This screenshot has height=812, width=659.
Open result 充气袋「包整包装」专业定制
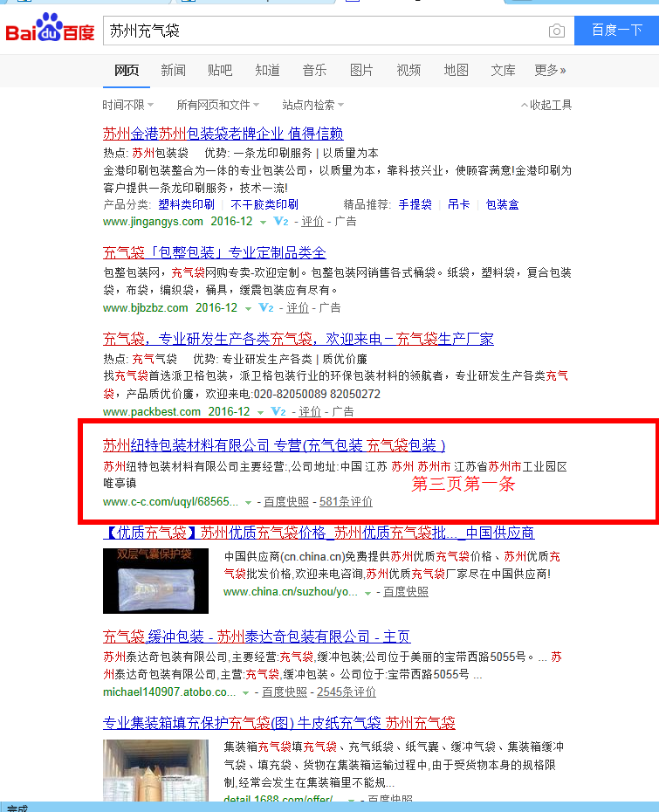tap(215, 253)
